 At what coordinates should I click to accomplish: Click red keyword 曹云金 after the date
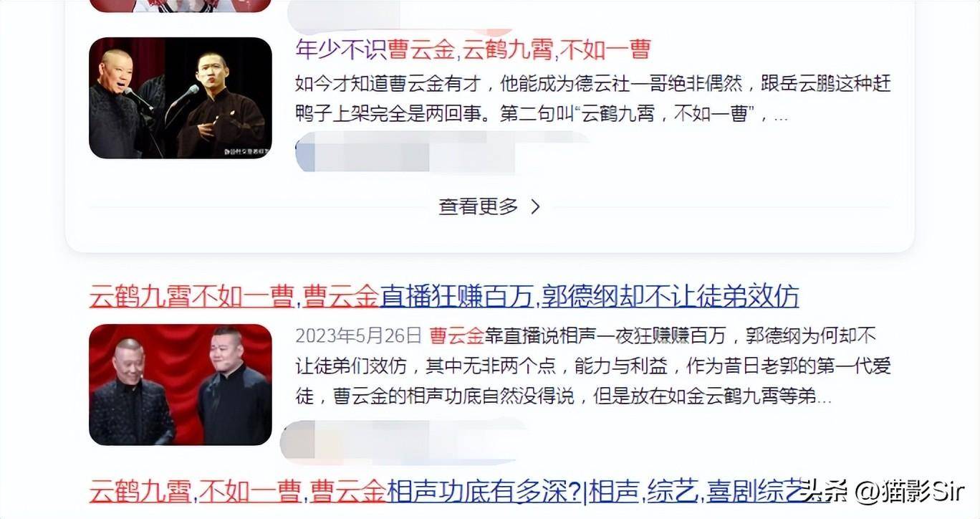pyautogui.click(x=456, y=335)
